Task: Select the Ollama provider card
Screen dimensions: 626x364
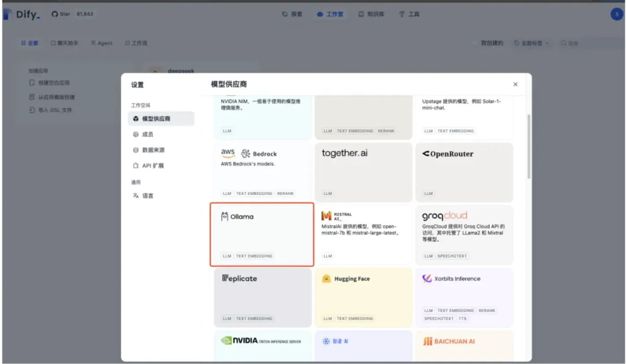Action: (x=262, y=234)
